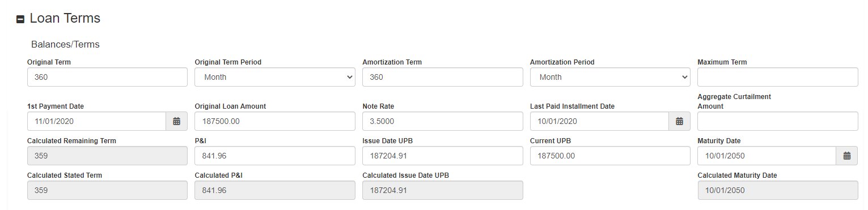Open calendar picker for Maturity Date
The height and width of the screenshot is (210, 868).
click(x=847, y=156)
